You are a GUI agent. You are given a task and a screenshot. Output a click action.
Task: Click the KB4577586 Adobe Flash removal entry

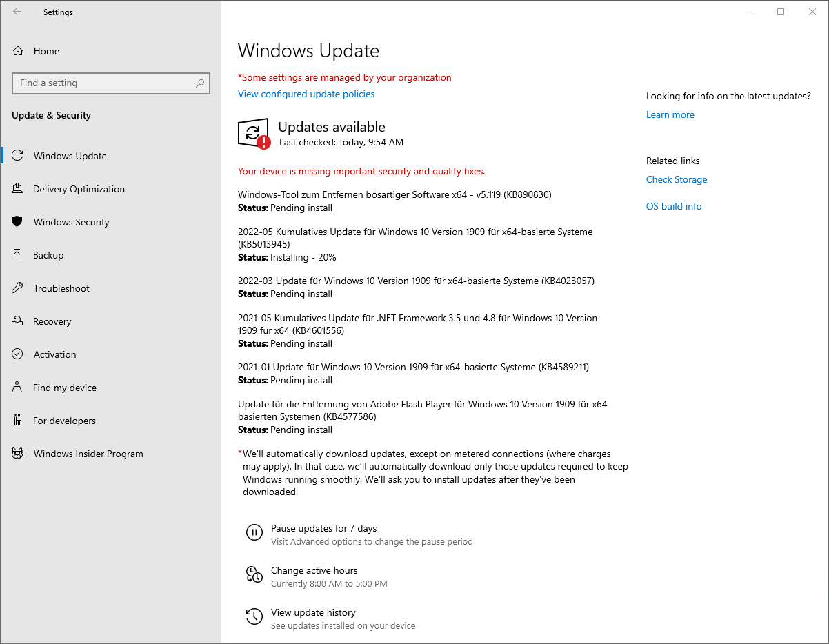(x=424, y=410)
